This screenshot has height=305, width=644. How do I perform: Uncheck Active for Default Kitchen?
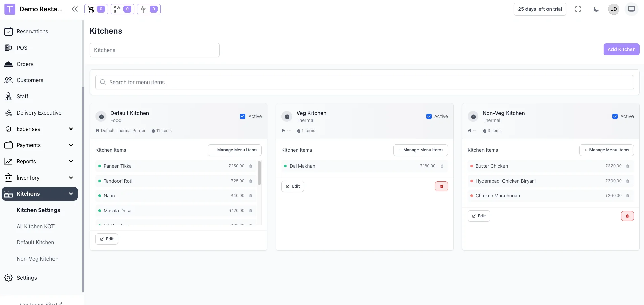click(243, 116)
